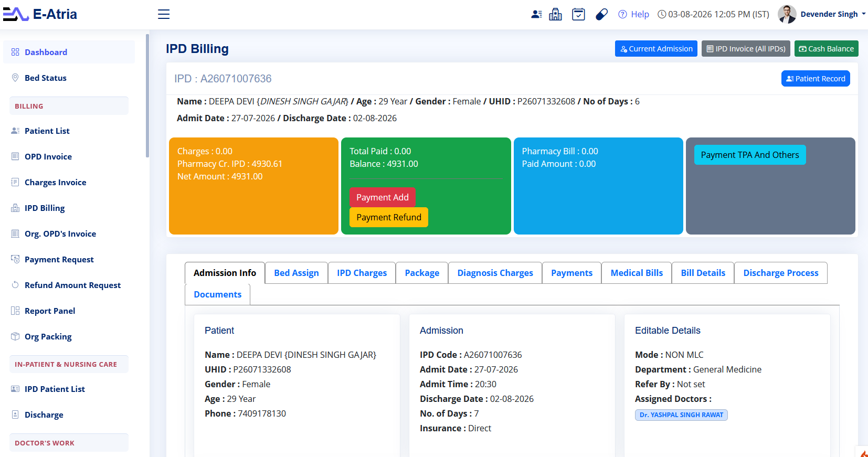Click the Report Panel sidebar icon
The height and width of the screenshot is (457, 868).
[15, 311]
